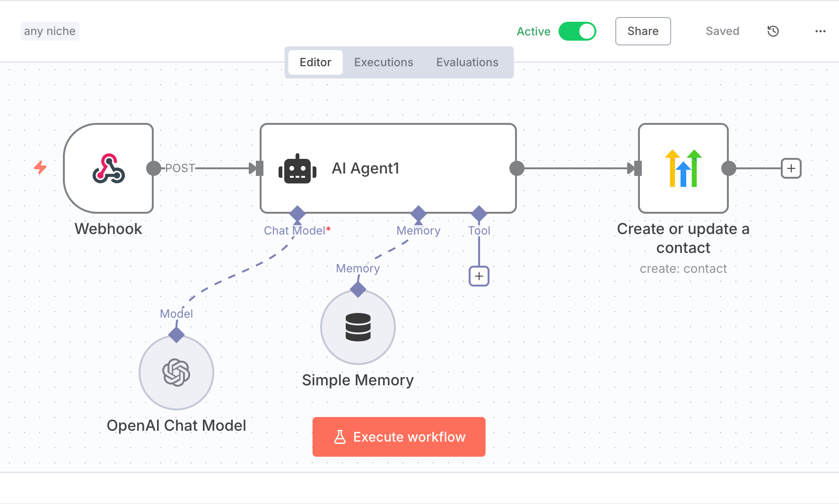Open the three-dot workflow options menu
839x504 pixels.
[x=821, y=31]
